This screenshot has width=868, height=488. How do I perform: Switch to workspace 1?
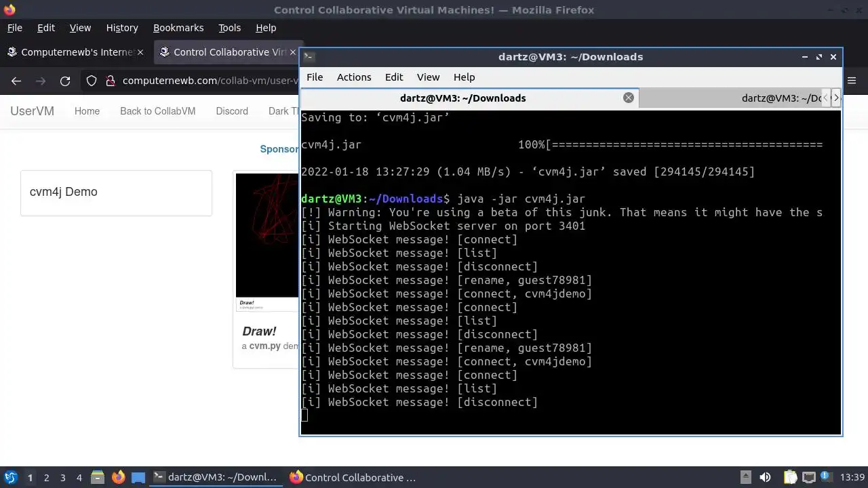pyautogui.click(x=30, y=477)
